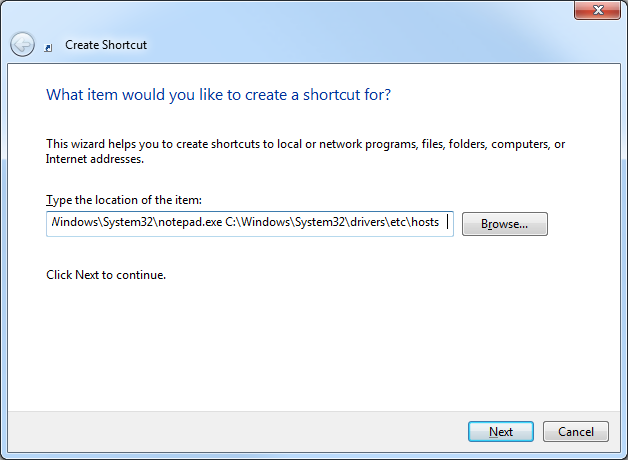Place cursor on notepad.exe in the location field

(190, 222)
